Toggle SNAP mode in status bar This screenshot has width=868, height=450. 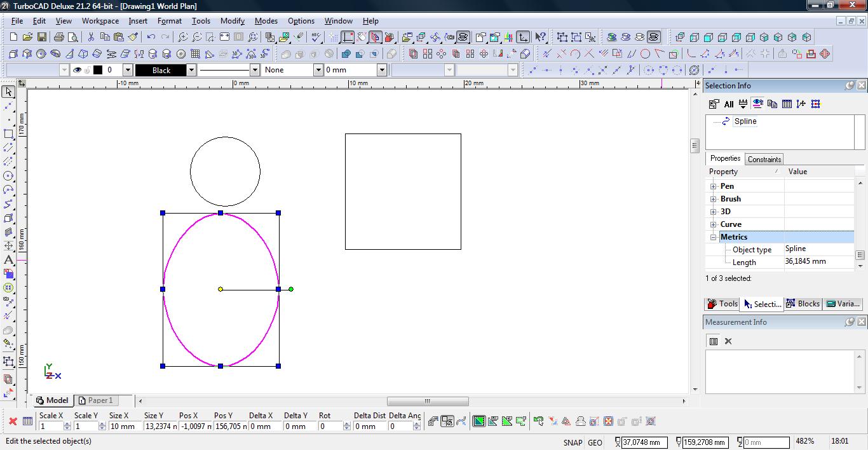[x=572, y=442]
